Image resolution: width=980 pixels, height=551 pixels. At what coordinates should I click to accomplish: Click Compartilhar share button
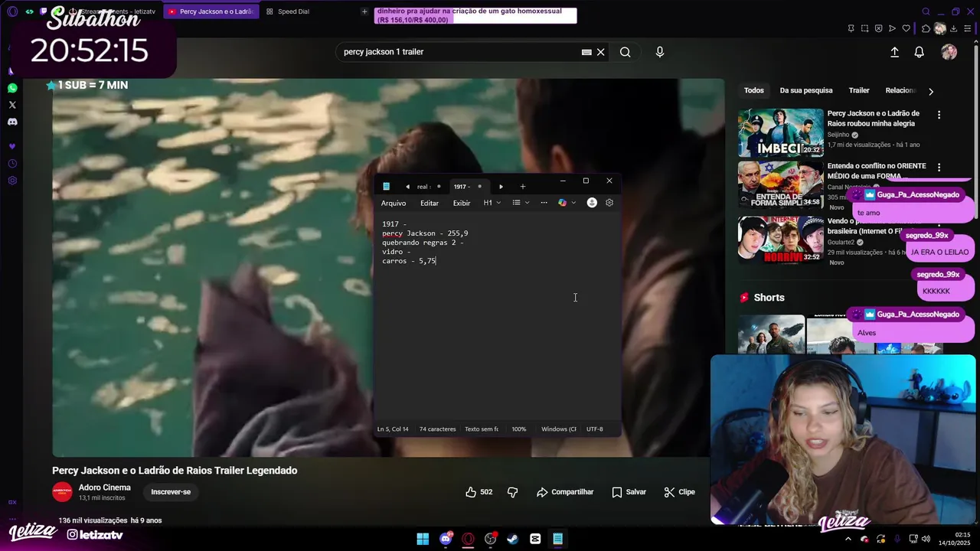tap(565, 492)
